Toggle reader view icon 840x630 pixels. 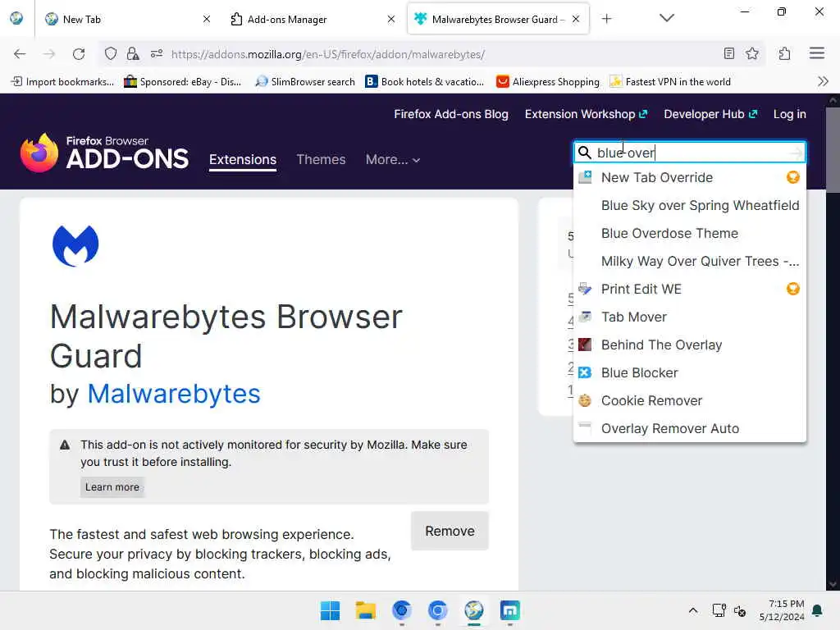pos(728,53)
